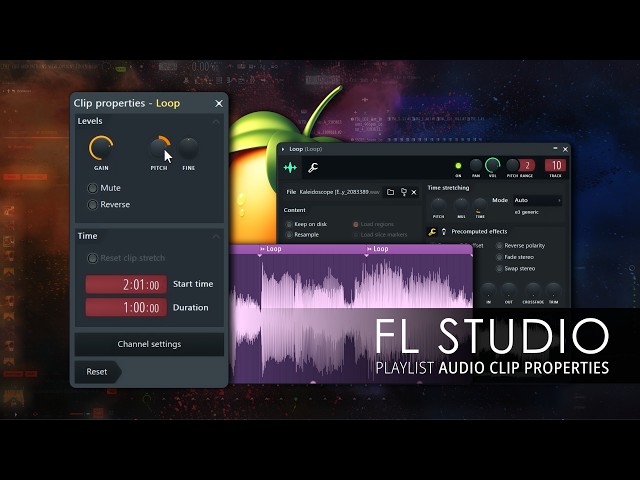Toggle Reset clip stretch option
The width and height of the screenshot is (640, 480).
click(127, 258)
